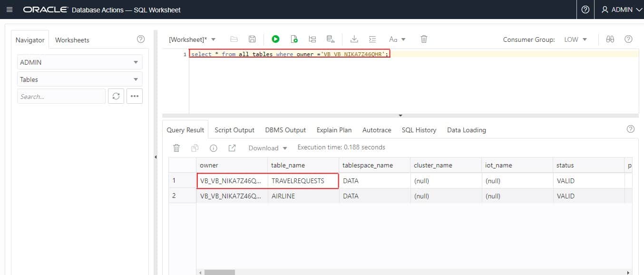The width and height of the screenshot is (644, 275).
Task: Open the hamburger menu in the header
Action: (10, 10)
